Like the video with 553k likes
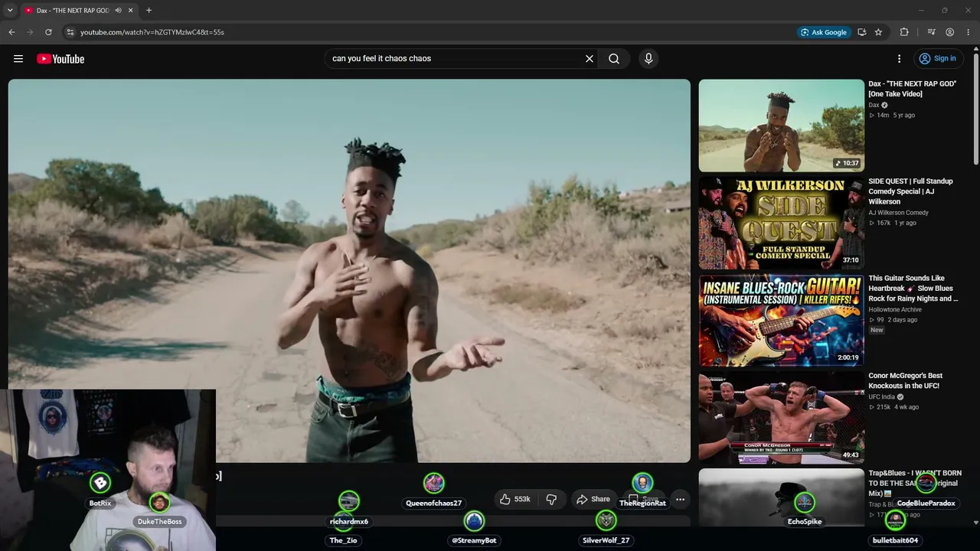 click(516, 499)
